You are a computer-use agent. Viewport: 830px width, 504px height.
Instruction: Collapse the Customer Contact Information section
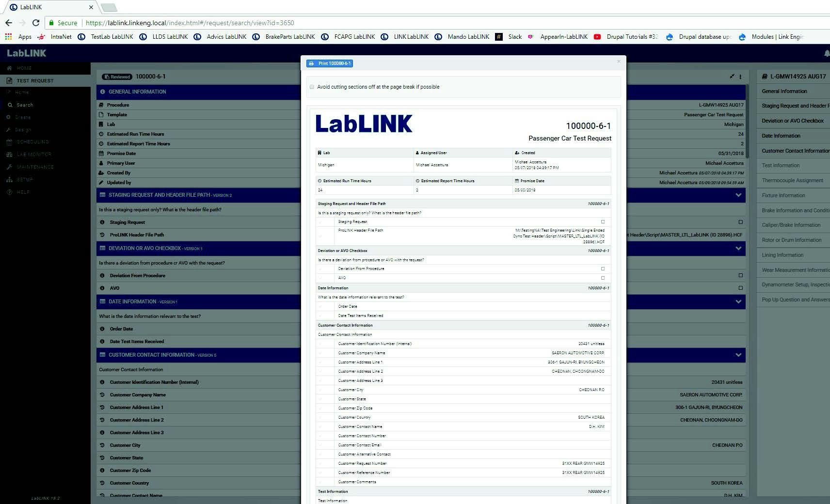[x=738, y=355]
